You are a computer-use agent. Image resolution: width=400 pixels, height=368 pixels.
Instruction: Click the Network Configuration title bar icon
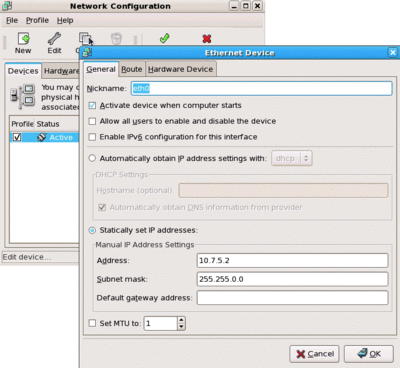[7, 6]
